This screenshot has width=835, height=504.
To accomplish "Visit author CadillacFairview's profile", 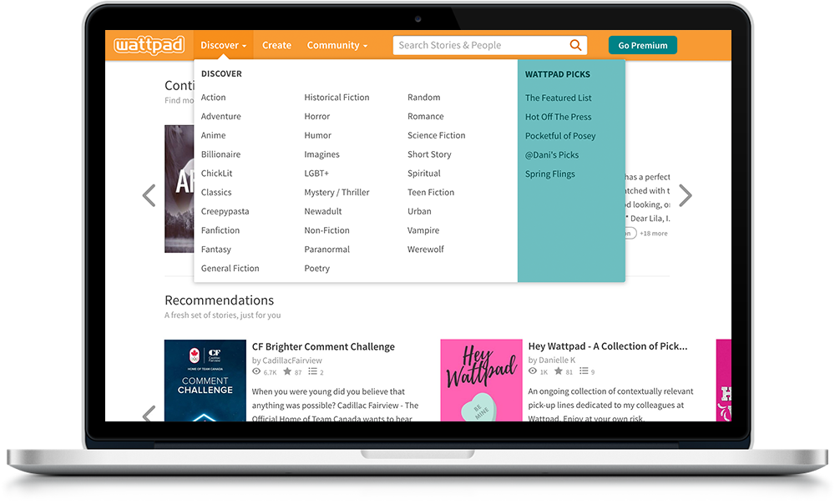I will point(291,360).
